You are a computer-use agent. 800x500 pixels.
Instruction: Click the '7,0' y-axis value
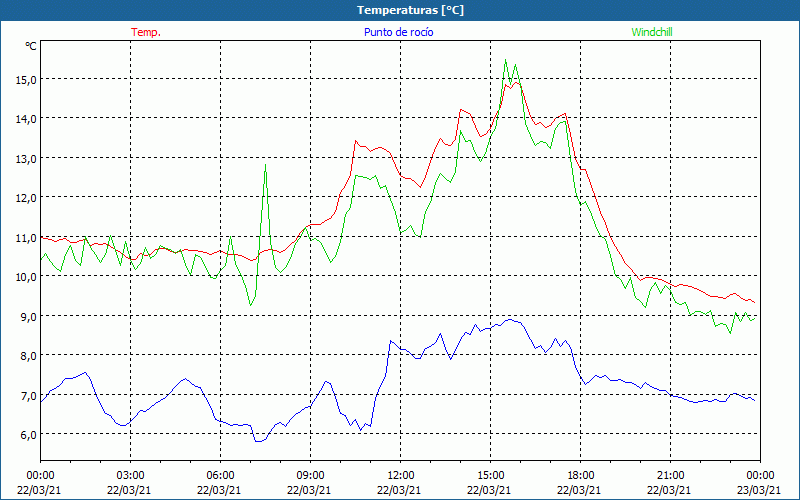(x=29, y=396)
